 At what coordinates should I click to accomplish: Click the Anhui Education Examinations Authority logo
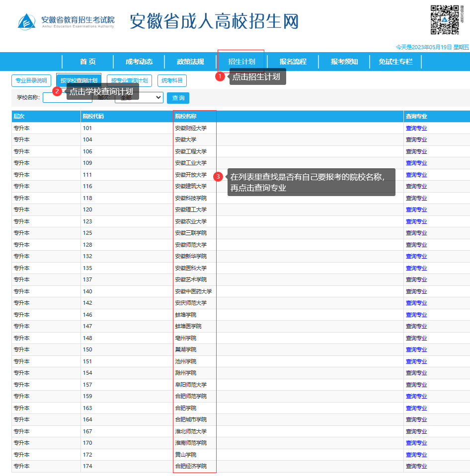tap(67, 22)
